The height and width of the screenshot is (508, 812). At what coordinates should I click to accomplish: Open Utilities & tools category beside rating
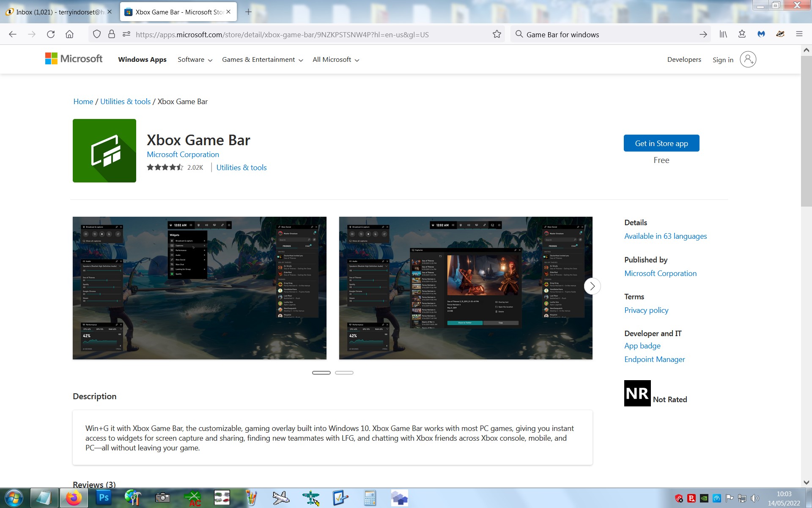(241, 168)
